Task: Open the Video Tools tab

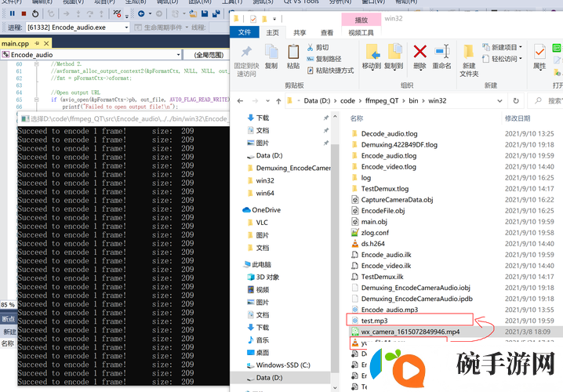Action: (x=361, y=33)
